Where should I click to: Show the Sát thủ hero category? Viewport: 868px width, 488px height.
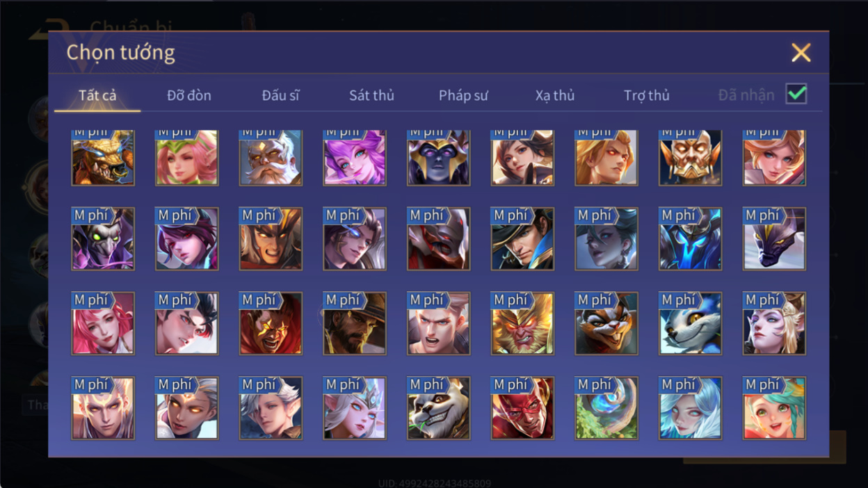click(x=371, y=95)
